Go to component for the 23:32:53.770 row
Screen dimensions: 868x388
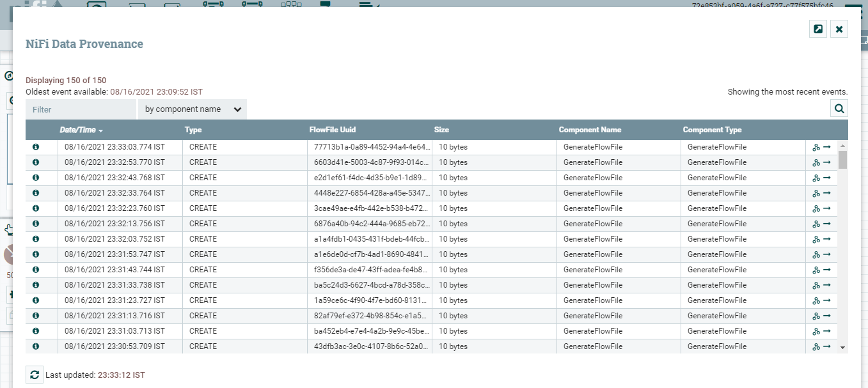coord(827,162)
